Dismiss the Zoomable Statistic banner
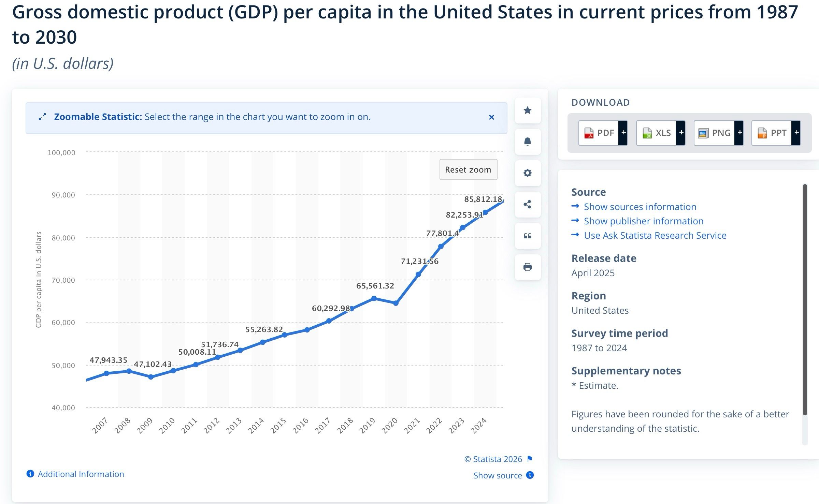 tap(491, 117)
